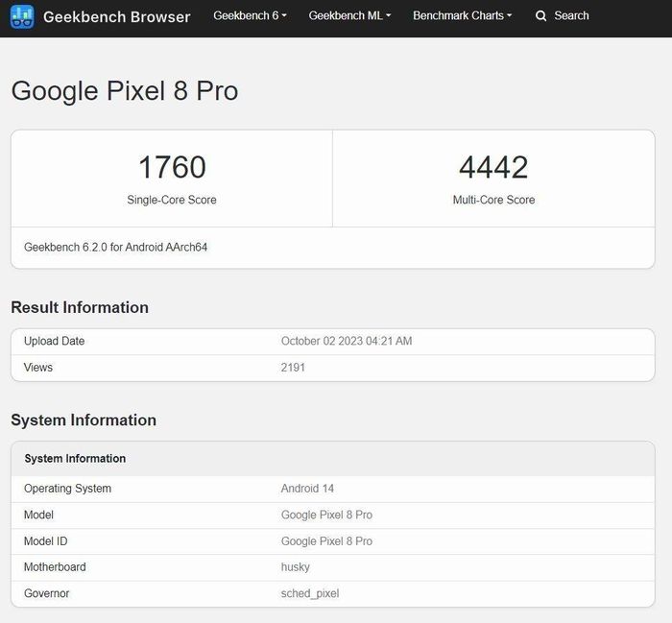Click the Model value Google Pixel 8 Pro
This screenshot has height=623, width=672.
coord(326,515)
